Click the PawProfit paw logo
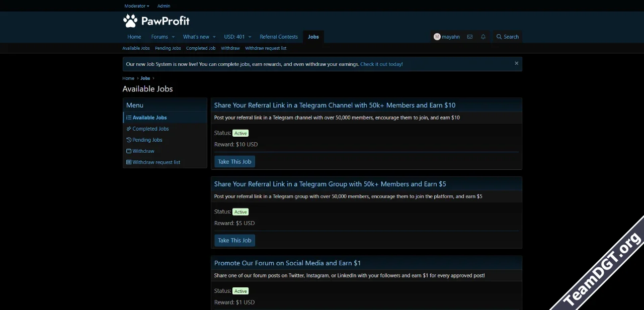This screenshot has height=310, width=644. (x=130, y=21)
